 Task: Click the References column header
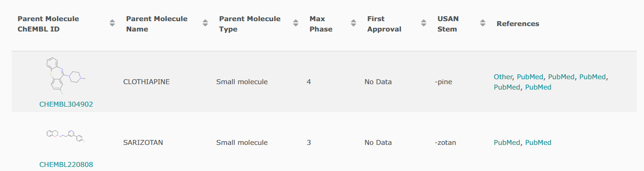click(x=518, y=24)
